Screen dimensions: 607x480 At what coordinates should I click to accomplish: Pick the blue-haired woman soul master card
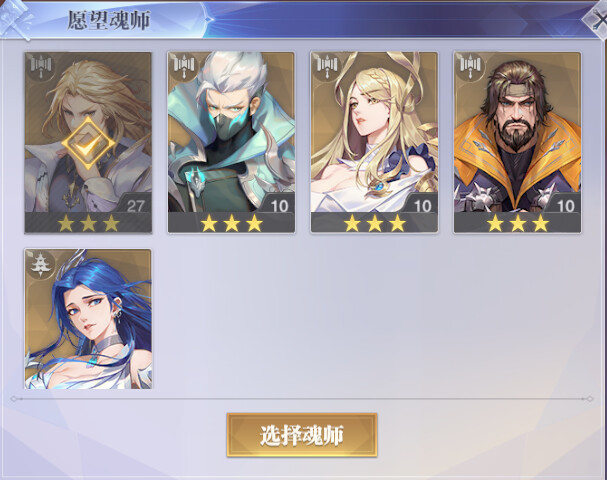point(88,319)
